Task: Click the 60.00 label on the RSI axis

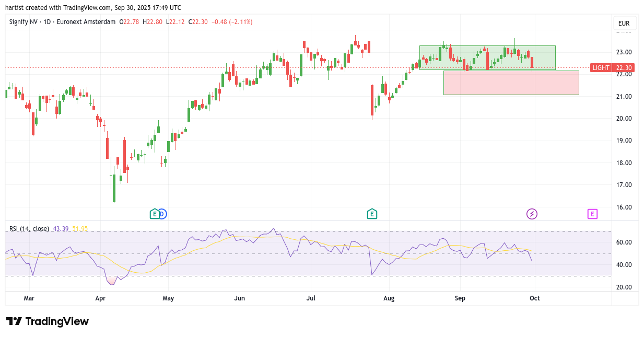Action: [624, 242]
